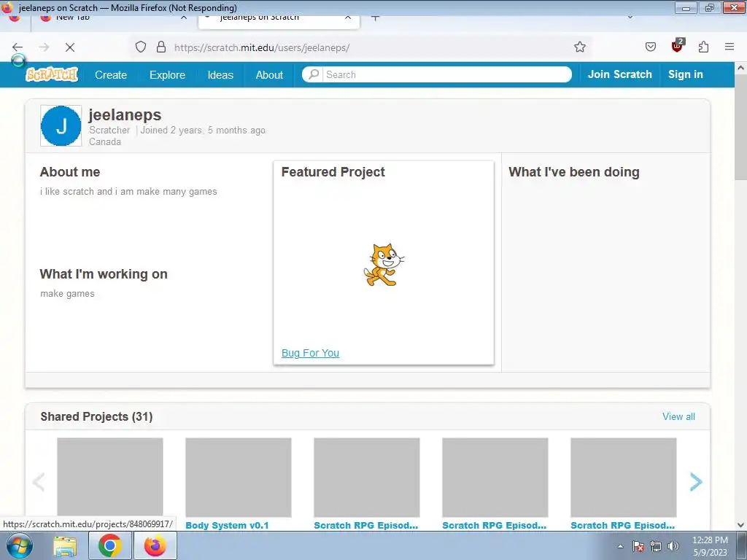Open the Windows Start menu
This screenshot has height=560, width=747.
(x=19, y=545)
